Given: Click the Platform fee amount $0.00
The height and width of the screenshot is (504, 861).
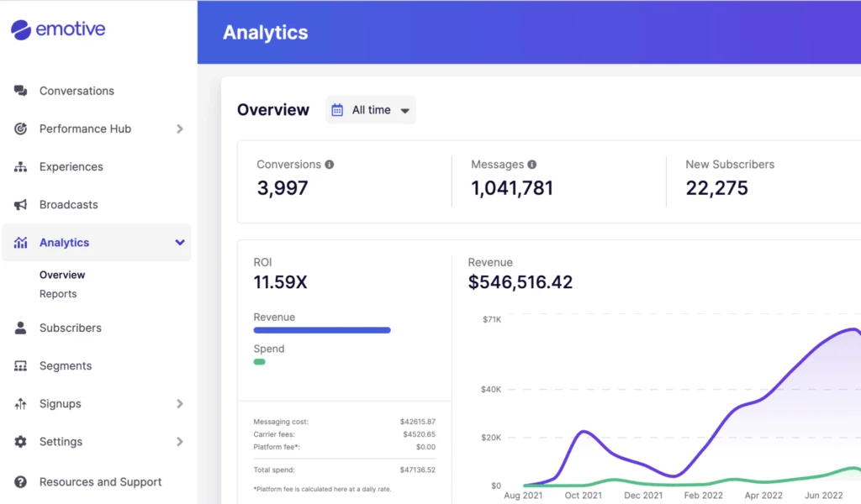Looking at the screenshot, I should tap(425, 447).
